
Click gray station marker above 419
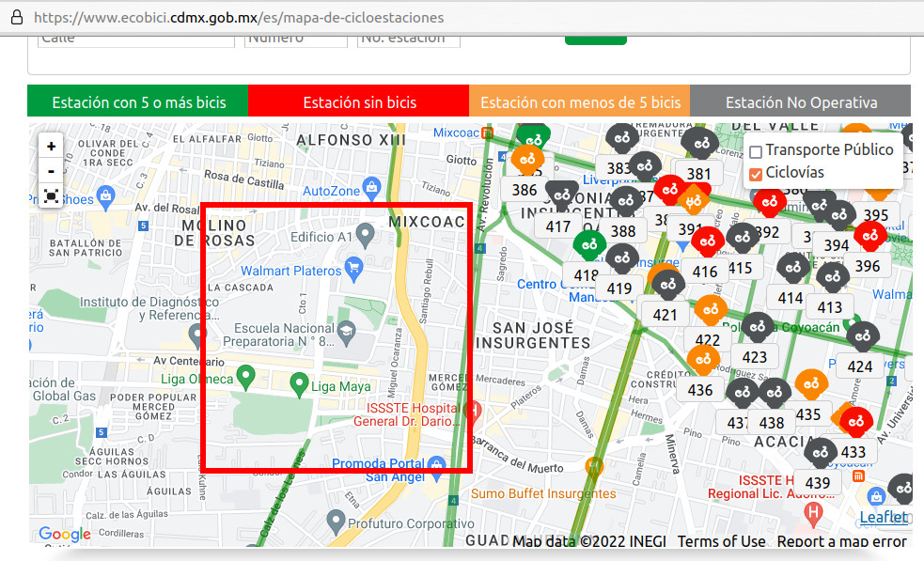click(x=621, y=259)
